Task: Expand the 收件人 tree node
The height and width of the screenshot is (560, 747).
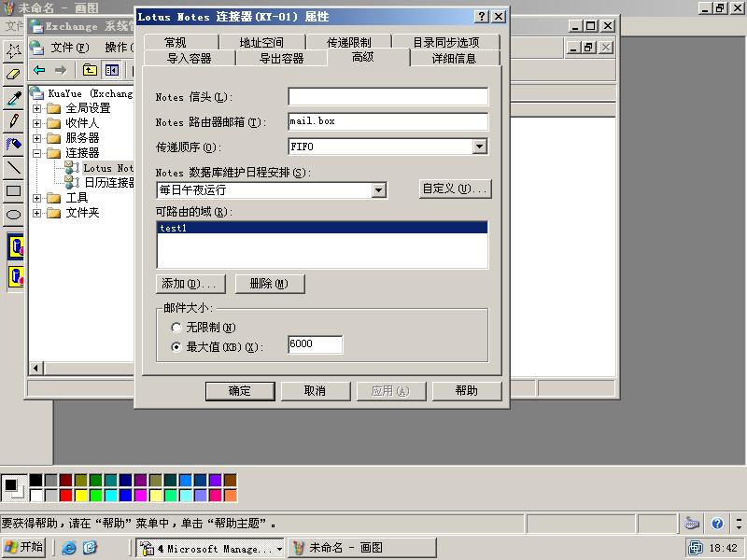Action: pyautogui.click(x=37, y=123)
